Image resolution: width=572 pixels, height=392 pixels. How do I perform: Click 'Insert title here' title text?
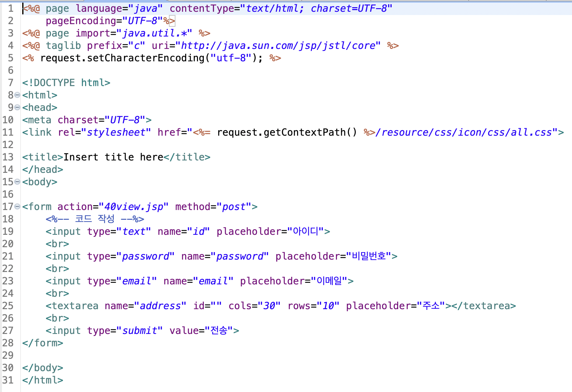pos(113,157)
